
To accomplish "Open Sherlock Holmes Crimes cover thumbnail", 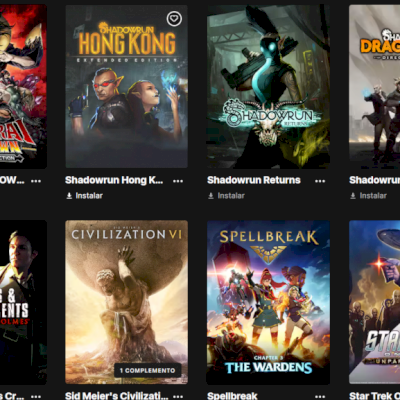I will coord(23,302).
